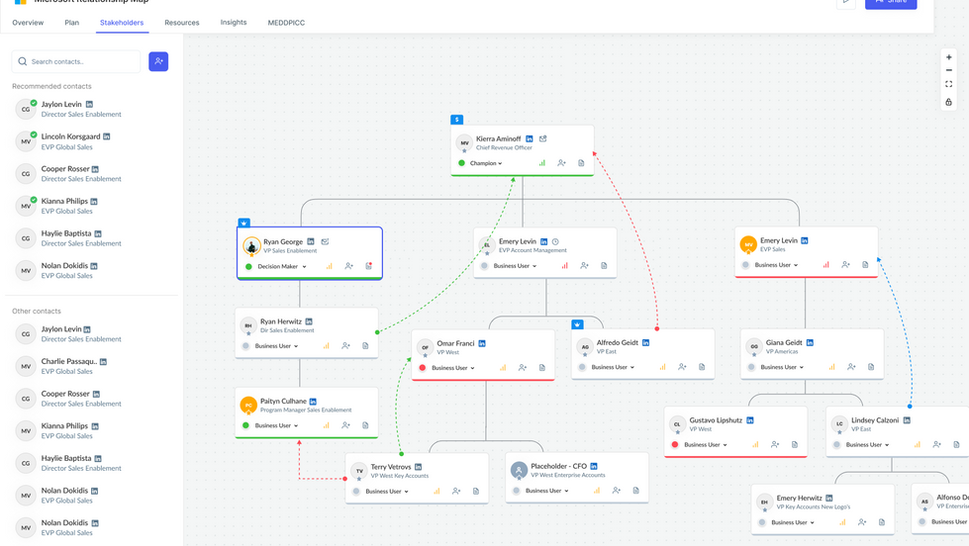The width and height of the screenshot is (969, 546).
Task: Zoom out of the relationship map
Action: pyautogui.click(x=949, y=70)
